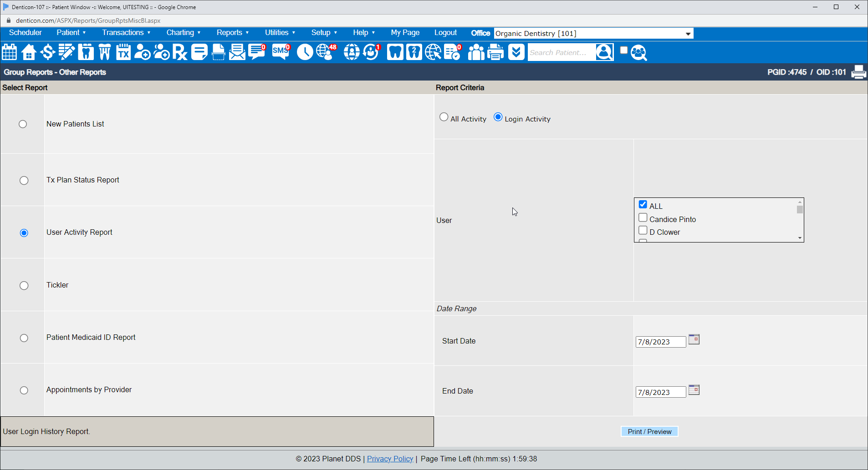
Task: Open the clock icon in toolbar
Action: coord(305,52)
